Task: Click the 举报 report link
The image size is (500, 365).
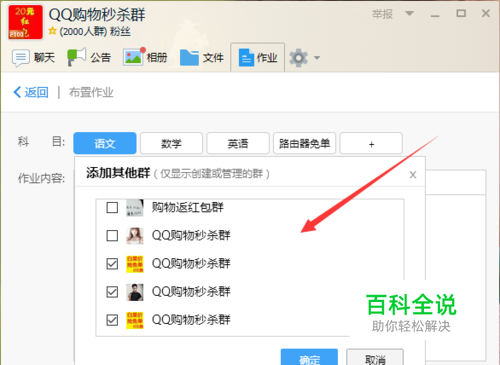Action: (x=382, y=14)
